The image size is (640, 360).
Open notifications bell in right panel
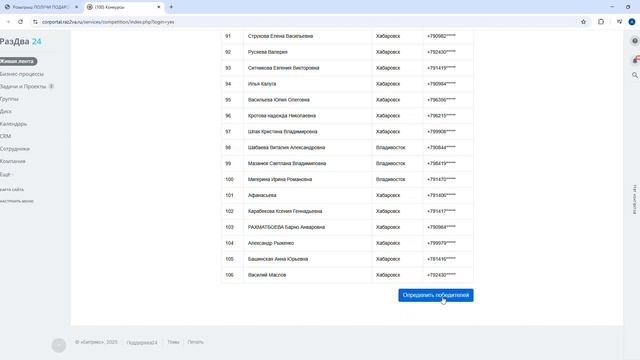(x=635, y=60)
